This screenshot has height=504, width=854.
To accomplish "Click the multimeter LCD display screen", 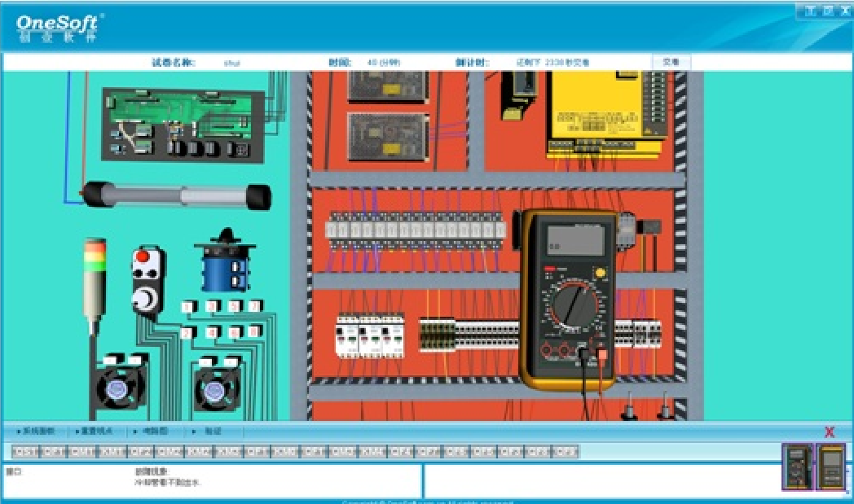I will 576,240.
